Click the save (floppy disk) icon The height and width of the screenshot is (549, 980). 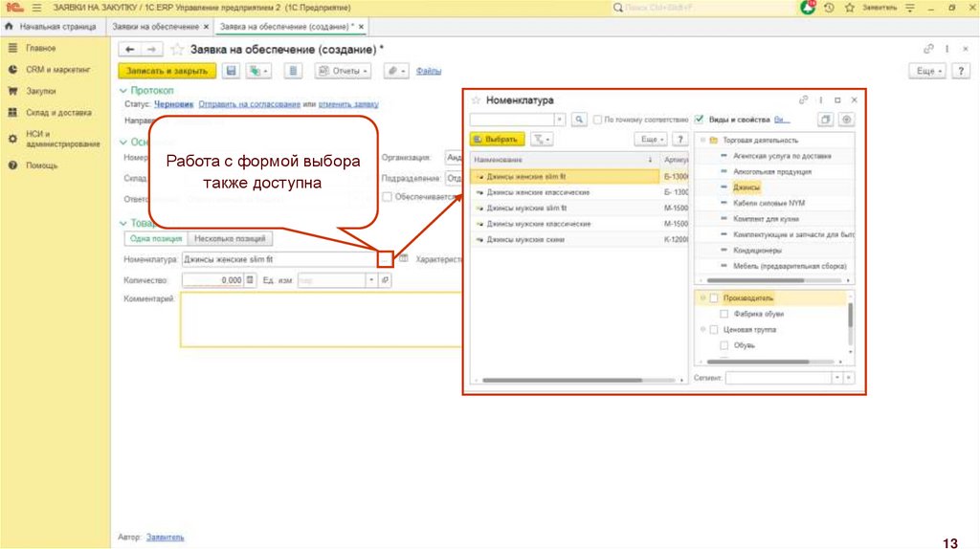point(231,71)
